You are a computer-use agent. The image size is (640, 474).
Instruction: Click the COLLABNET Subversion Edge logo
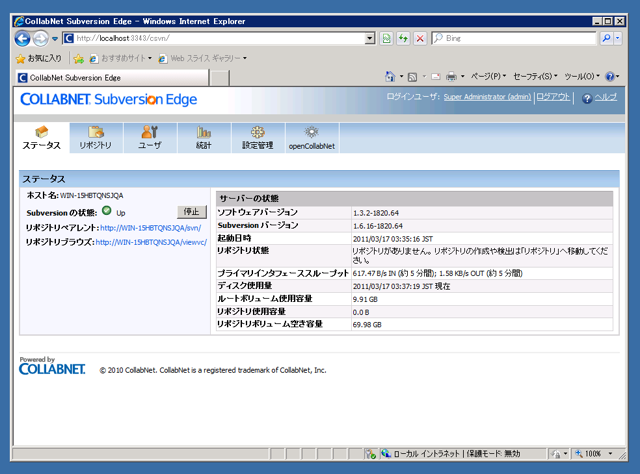coord(109,99)
